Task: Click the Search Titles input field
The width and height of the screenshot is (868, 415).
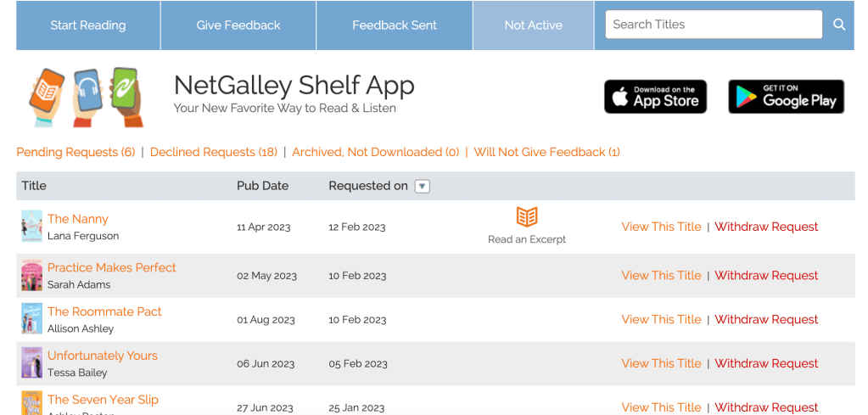Action: tap(713, 25)
